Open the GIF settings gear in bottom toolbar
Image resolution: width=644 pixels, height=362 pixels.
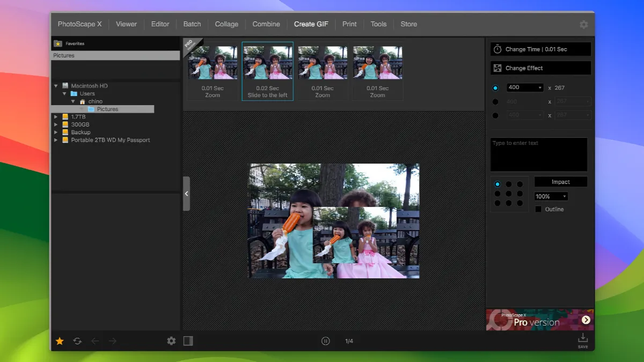tap(171, 341)
